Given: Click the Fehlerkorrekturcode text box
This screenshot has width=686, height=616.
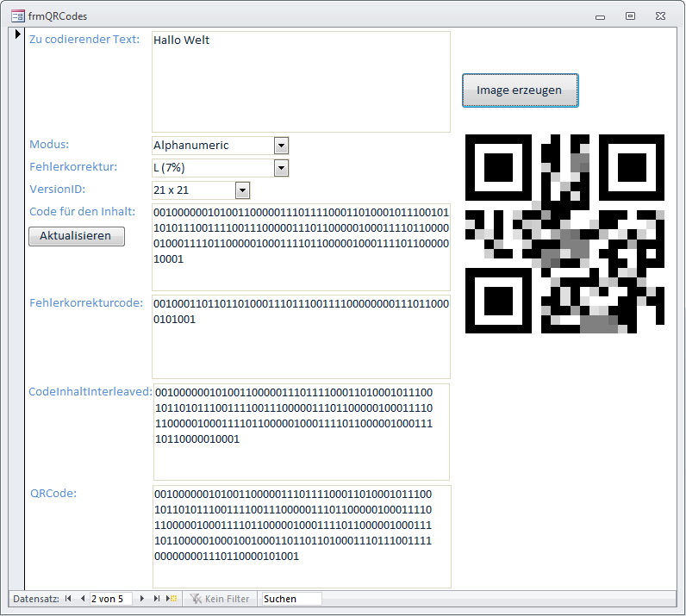Looking at the screenshot, I should click(x=301, y=337).
